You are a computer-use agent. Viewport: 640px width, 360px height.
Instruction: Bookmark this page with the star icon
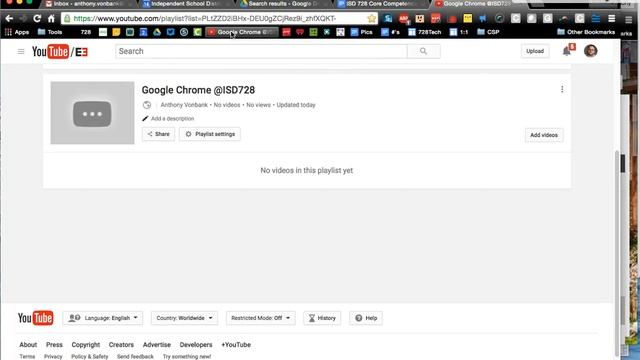[x=371, y=18]
